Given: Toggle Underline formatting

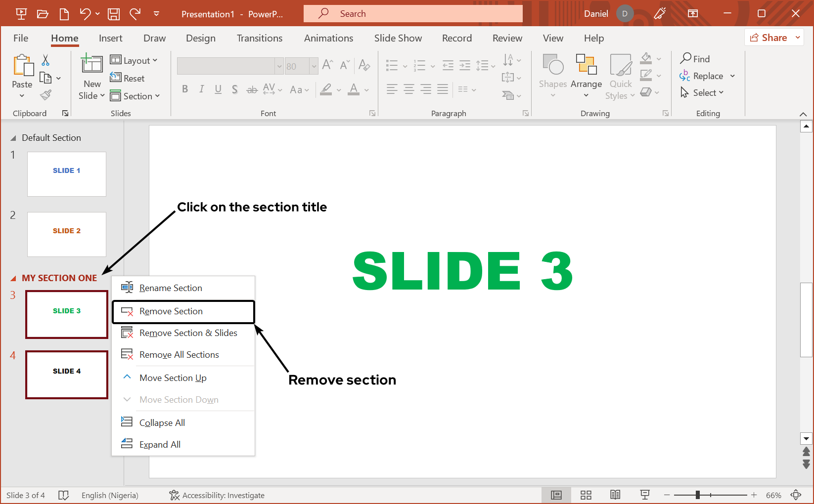Looking at the screenshot, I should tap(218, 89).
